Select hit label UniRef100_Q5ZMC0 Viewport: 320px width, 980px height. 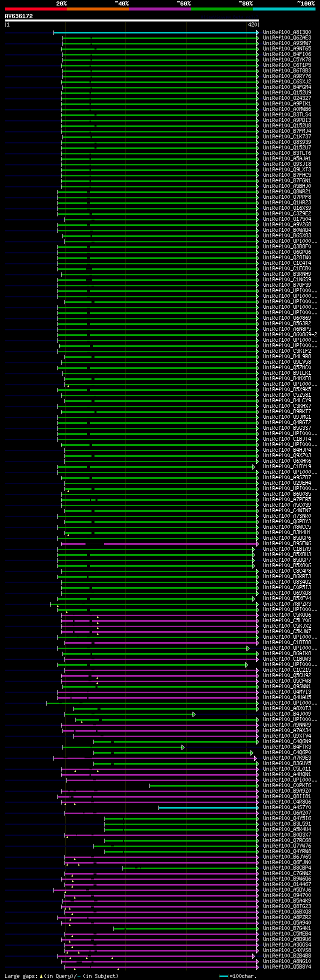coord(287,368)
